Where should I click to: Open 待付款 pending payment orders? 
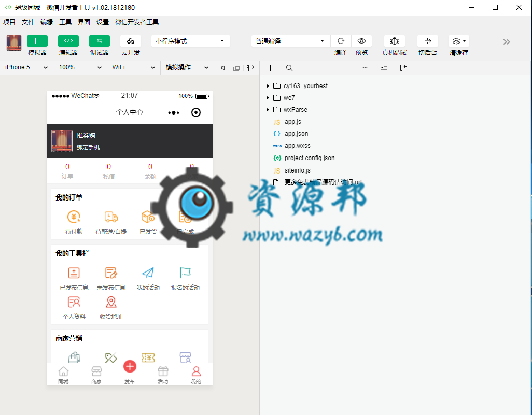click(74, 222)
